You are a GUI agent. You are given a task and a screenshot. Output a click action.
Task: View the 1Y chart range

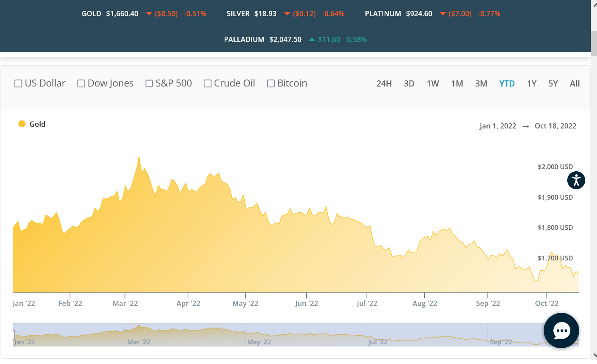[x=531, y=83]
